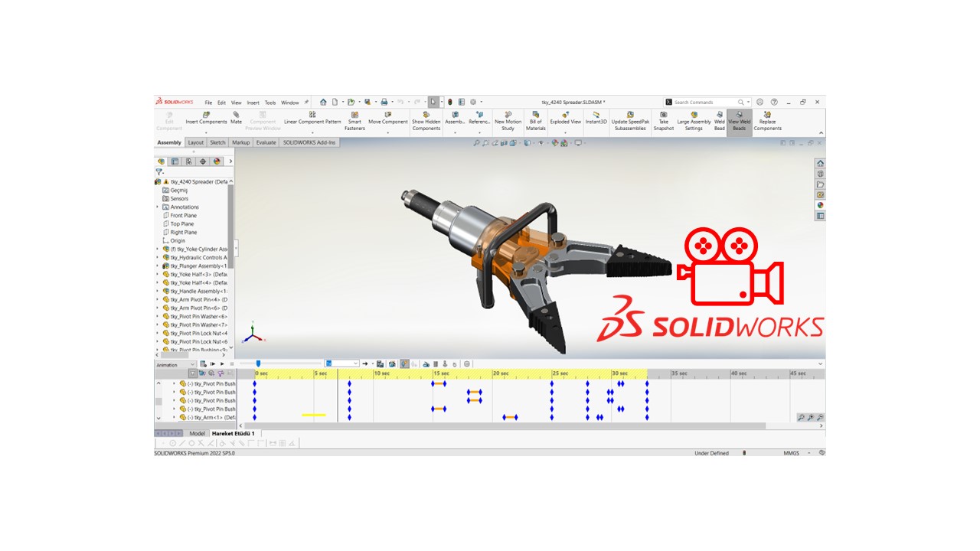Click the Move Component tool
The image size is (980, 551).
point(388,118)
